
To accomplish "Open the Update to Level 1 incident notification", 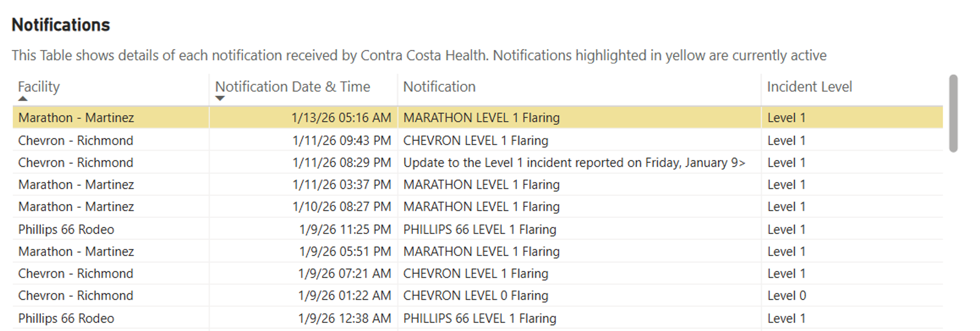I will pyautogui.click(x=574, y=163).
